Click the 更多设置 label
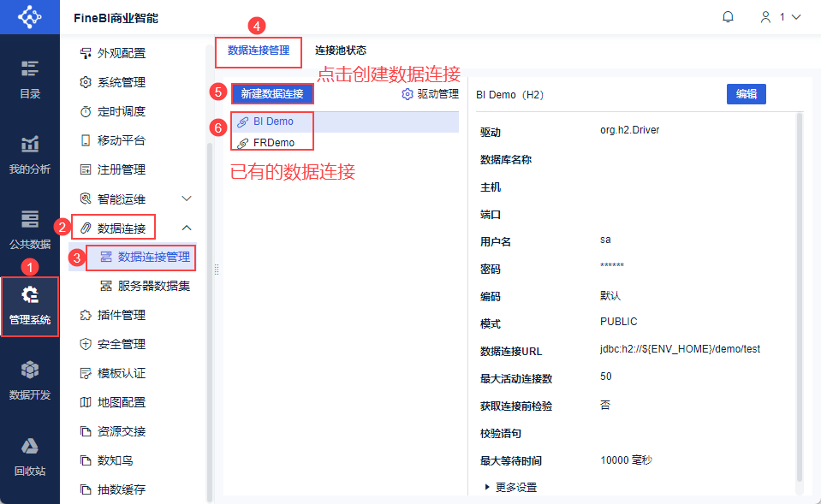The height and width of the screenshot is (504, 821). 516,487
